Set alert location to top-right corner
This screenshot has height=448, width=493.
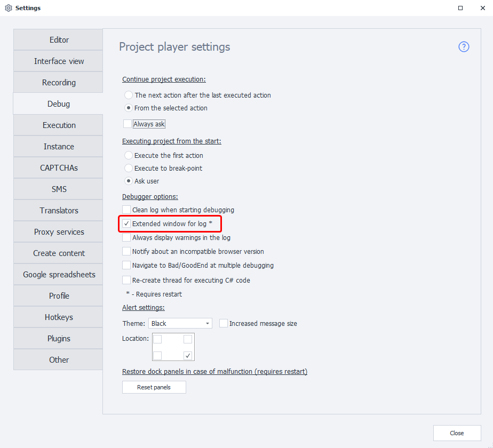(x=188, y=339)
